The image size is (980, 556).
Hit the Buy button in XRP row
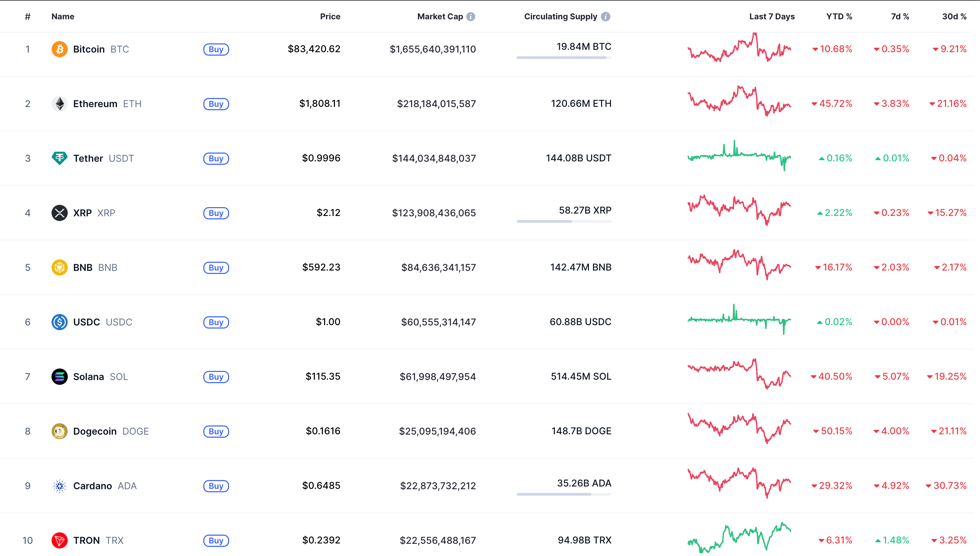click(216, 214)
